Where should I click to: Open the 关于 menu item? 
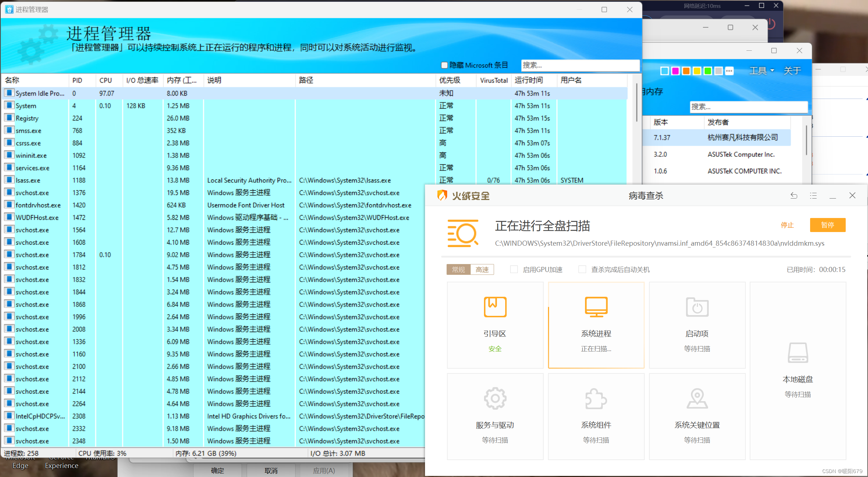point(792,71)
